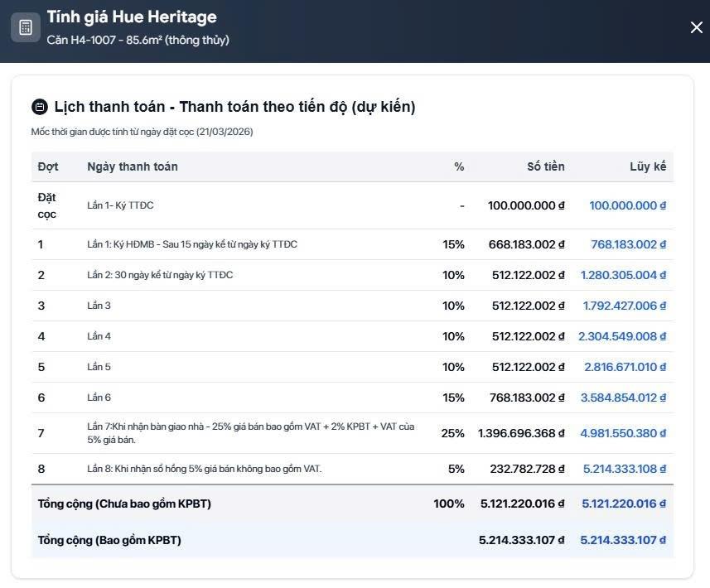
Task: Select the Đặt cọc row label
Action: coord(47,205)
